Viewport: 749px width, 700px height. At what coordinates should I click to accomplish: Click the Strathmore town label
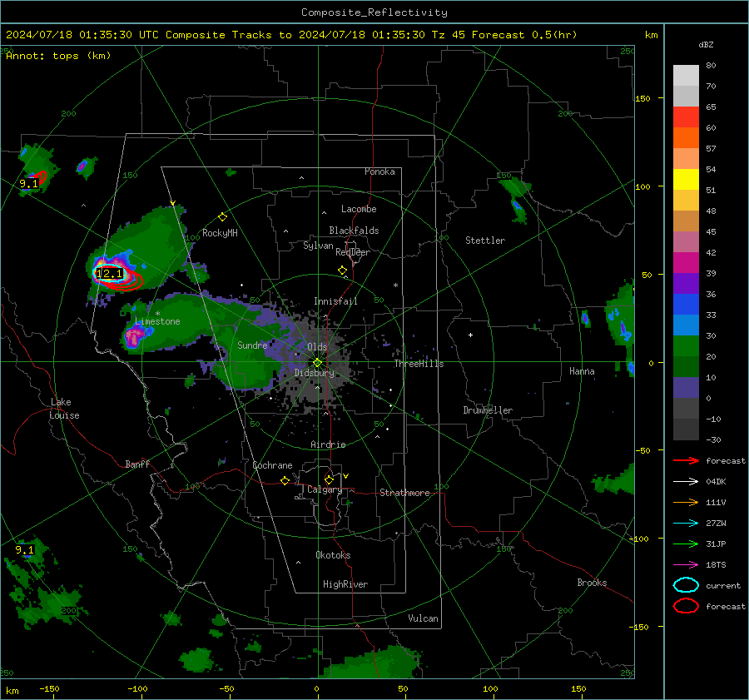pyautogui.click(x=404, y=493)
